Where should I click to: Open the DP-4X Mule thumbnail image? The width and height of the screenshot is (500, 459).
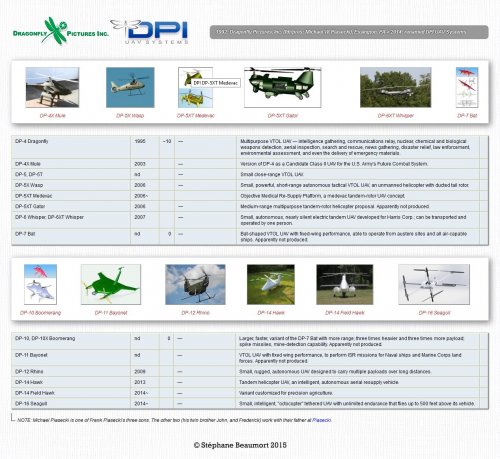[52, 87]
